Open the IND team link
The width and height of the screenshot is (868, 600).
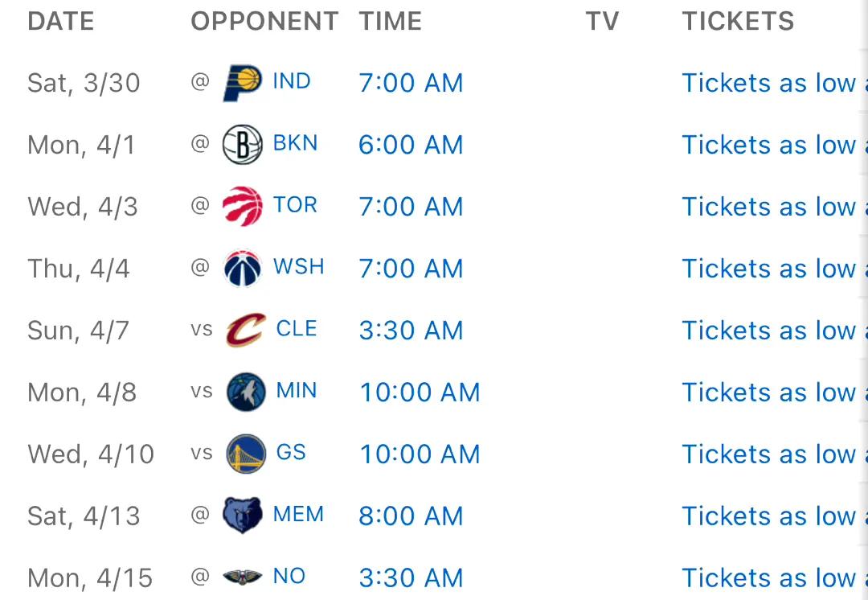coord(292,81)
